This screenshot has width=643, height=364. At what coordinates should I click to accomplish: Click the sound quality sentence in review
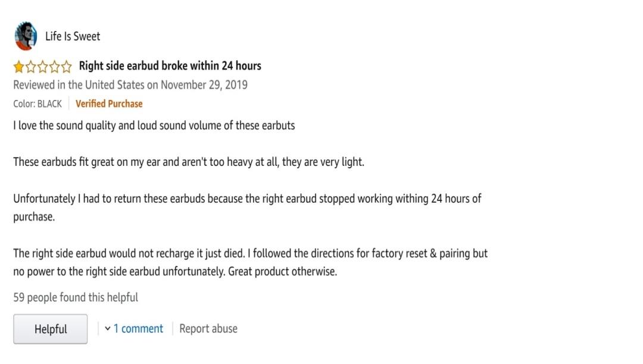click(154, 125)
